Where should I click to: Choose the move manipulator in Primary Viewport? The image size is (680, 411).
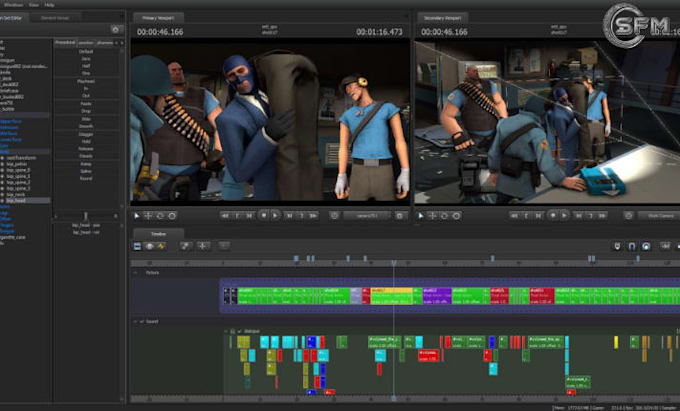click(x=148, y=215)
